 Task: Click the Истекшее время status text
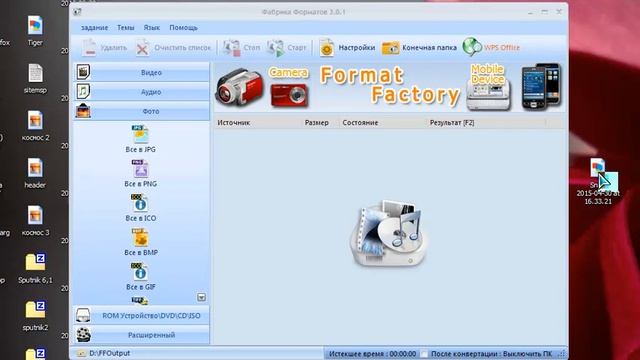372,354
